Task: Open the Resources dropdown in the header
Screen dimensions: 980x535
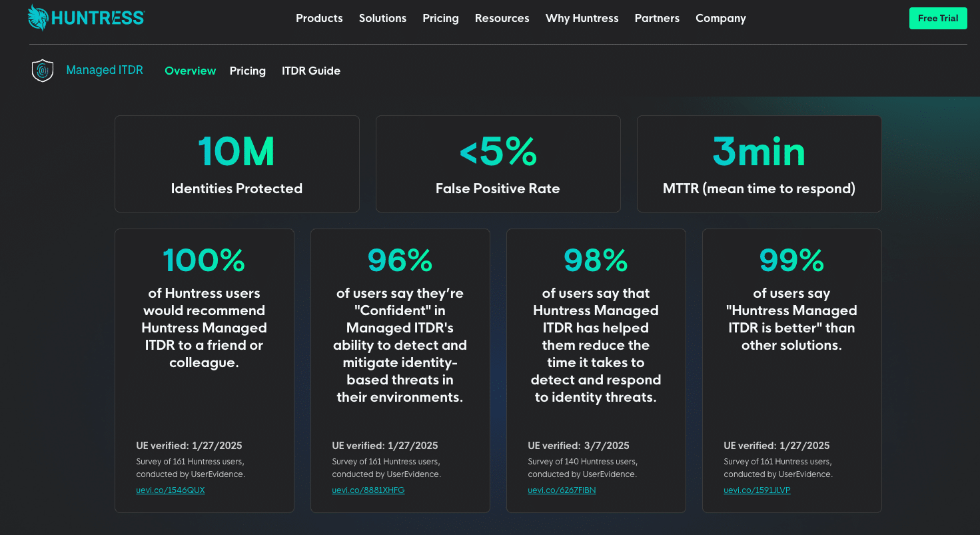Action: [x=502, y=18]
